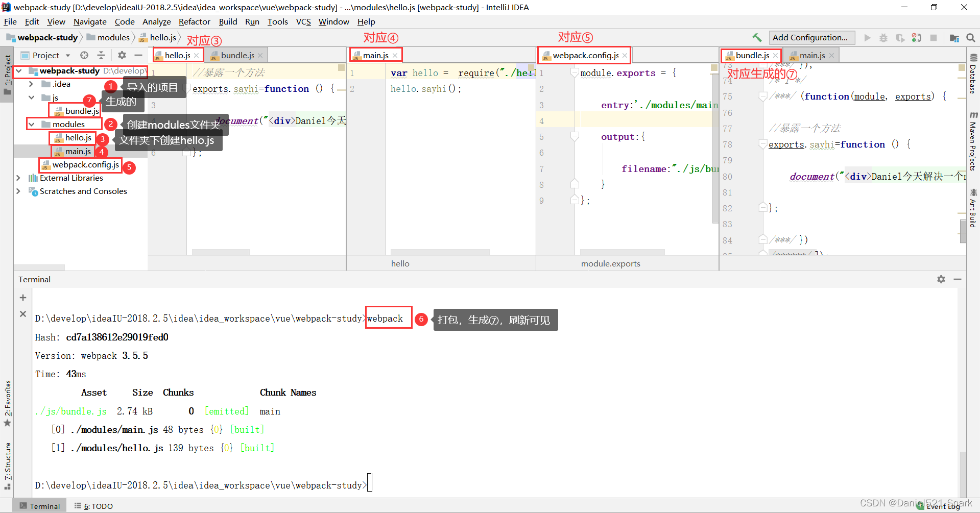The width and height of the screenshot is (980, 513).
Task: Switch to rightmost bundle.js editor tab
Action: [752, 55]
